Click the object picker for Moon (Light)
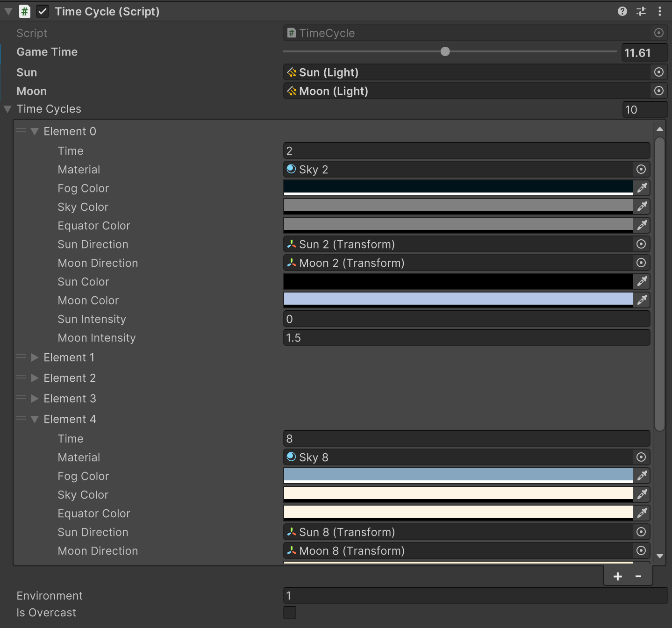672x628 pixels. tap(658, 91)
